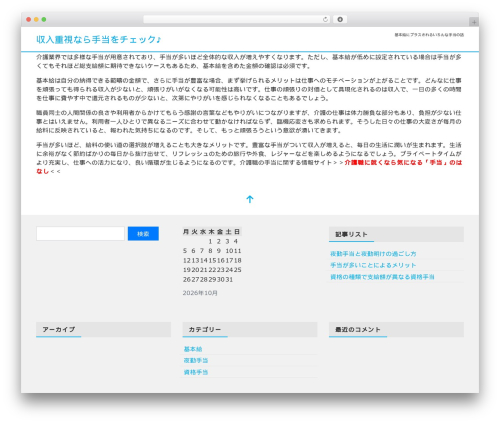Click the blue back-to-top arrow
500x423 pixels.
[250, 199]
